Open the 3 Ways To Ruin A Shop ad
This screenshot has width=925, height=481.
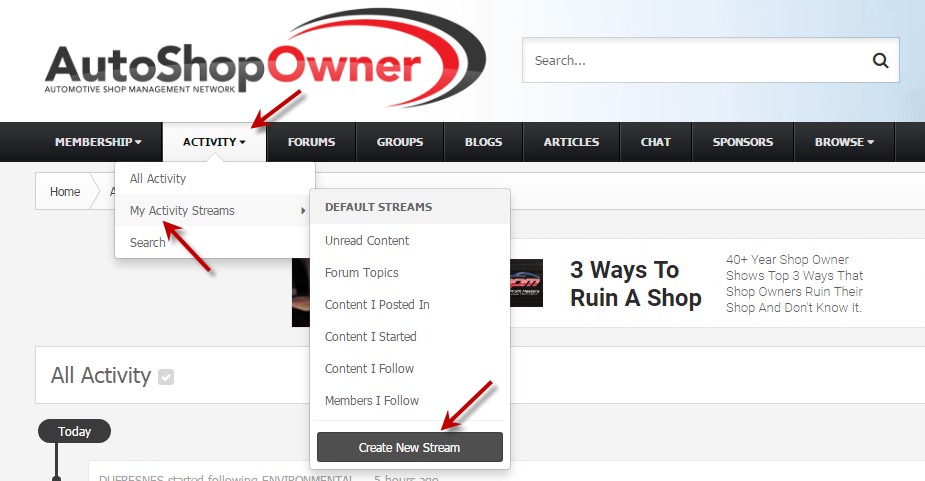click(x=635, y=284)
